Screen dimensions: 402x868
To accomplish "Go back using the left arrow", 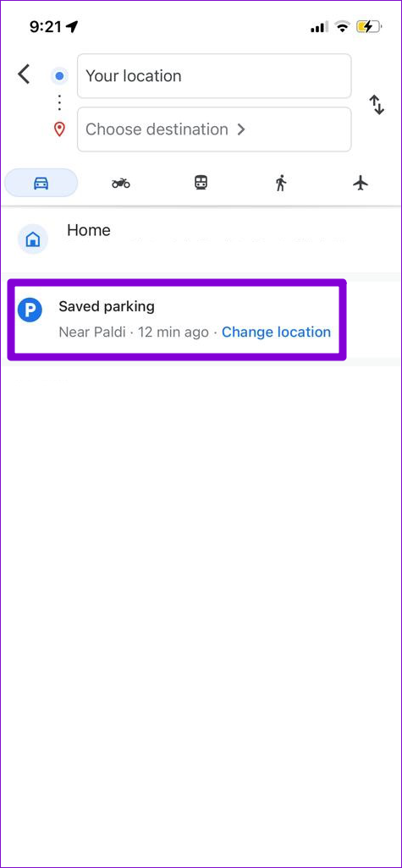I will 24,74.
